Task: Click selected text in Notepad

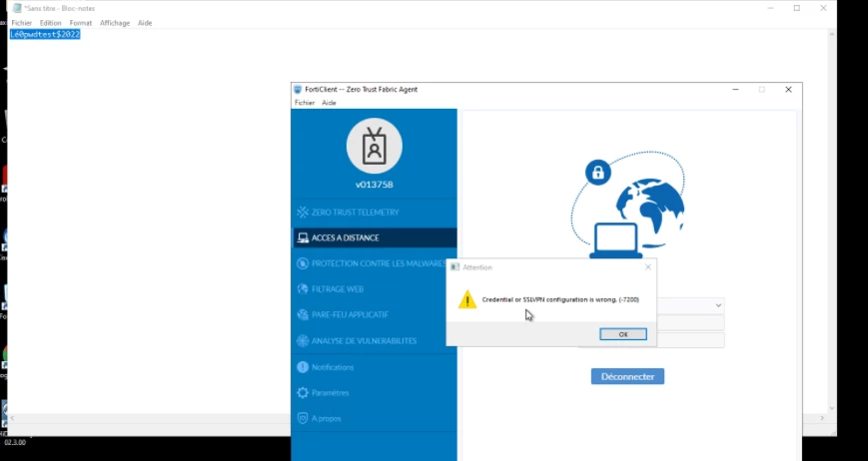Action: tap(45, 34)
